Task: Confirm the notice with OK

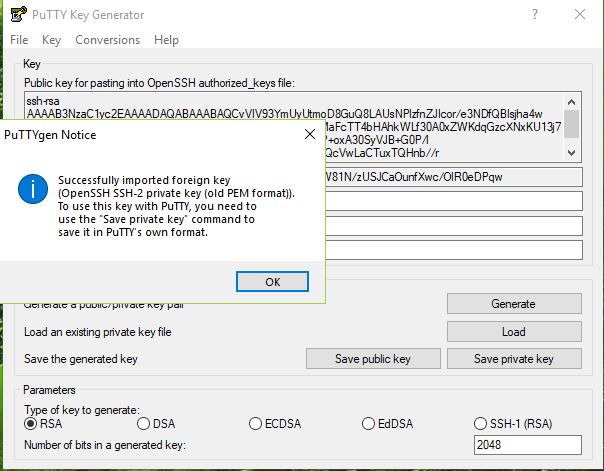Action: 272,282
